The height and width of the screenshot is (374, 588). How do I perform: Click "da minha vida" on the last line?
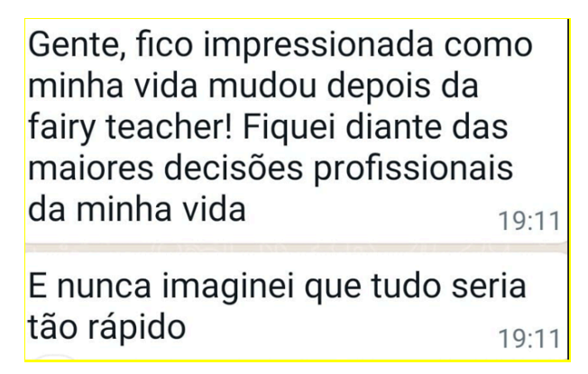(137, 208)
